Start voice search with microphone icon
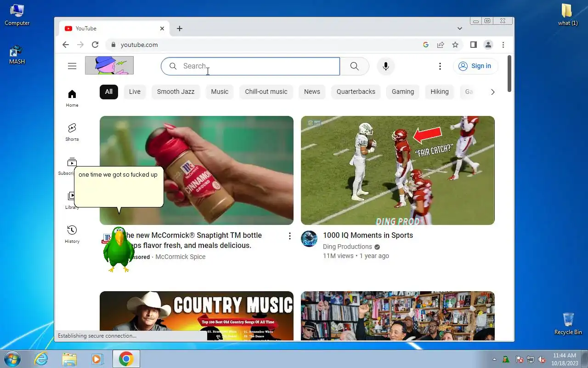Viewport: 588px width, 368px height. tap(386, 66)
